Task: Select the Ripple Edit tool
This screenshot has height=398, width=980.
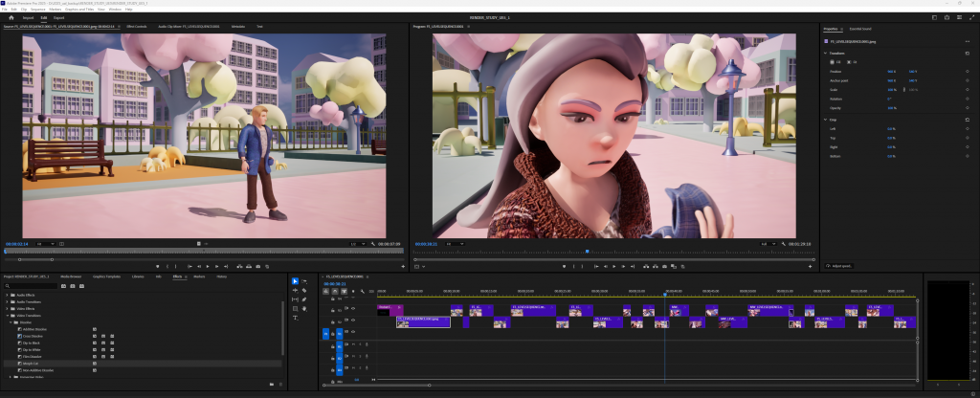Action: coord(295,290)
